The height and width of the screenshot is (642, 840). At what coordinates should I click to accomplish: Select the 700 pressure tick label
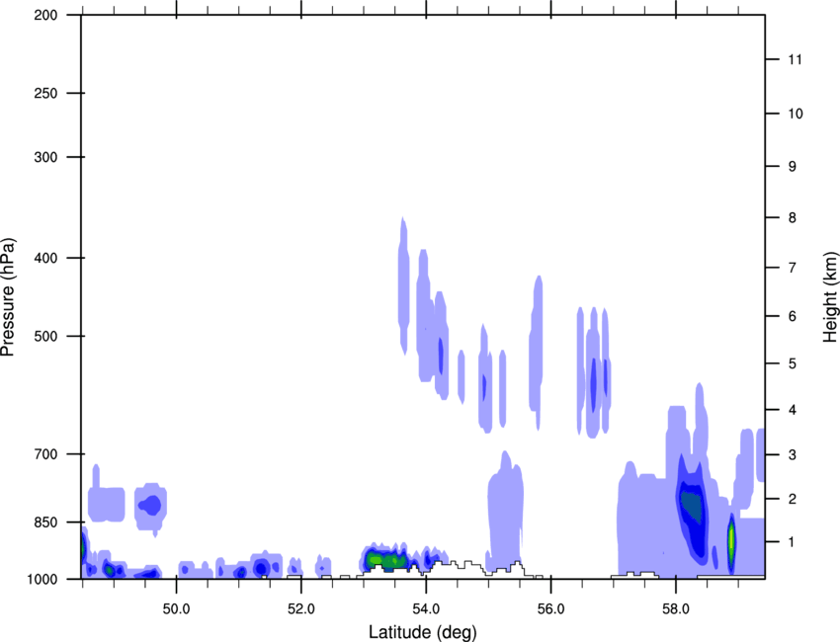[x=45, y=454]
